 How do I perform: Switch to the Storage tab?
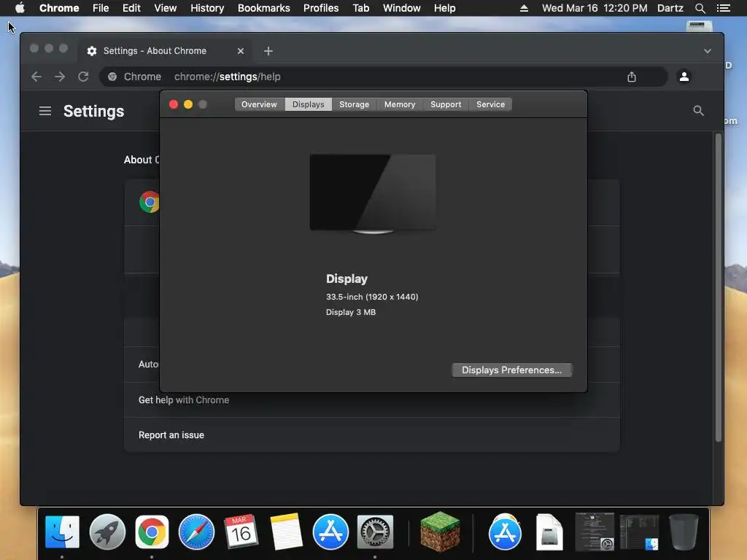(354, 104)
